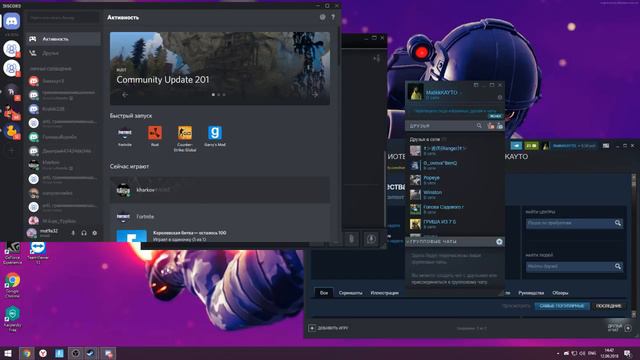Select Все tab in Steam
The image size is (640, 360).
click(x=324, y=293)
